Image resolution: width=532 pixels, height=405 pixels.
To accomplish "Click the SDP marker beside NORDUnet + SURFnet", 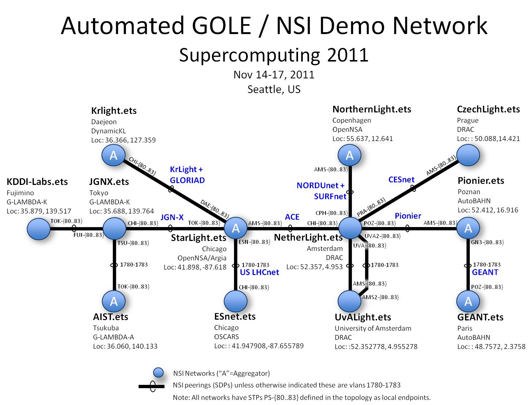I will coord(350,192).
